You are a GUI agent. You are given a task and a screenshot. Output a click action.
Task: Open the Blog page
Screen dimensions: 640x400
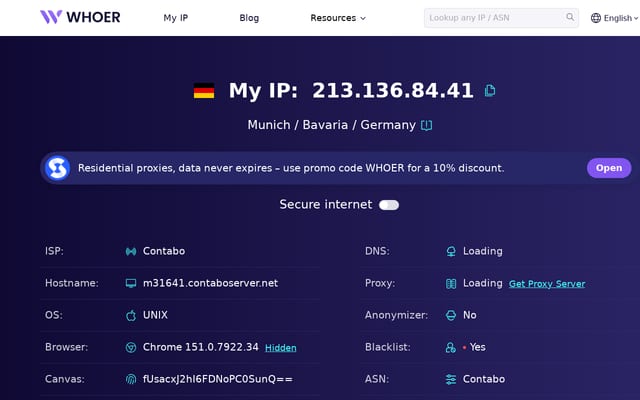(249, 18)
